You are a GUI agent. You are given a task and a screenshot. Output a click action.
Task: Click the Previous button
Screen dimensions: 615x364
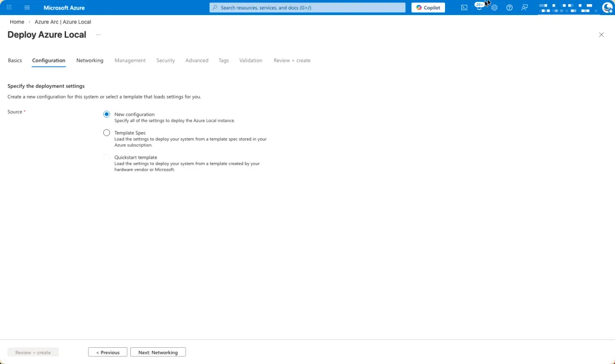coord(108,353)
